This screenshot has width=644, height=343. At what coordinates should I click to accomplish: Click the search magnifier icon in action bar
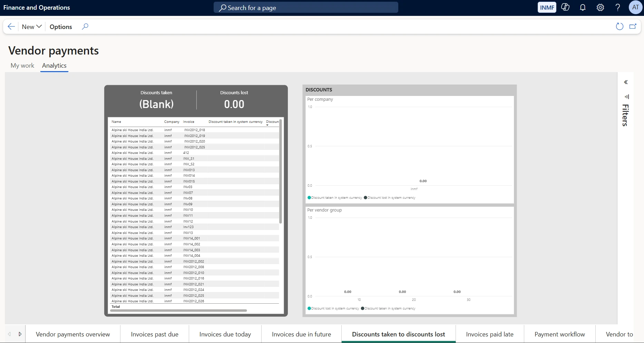pos(85,27)
